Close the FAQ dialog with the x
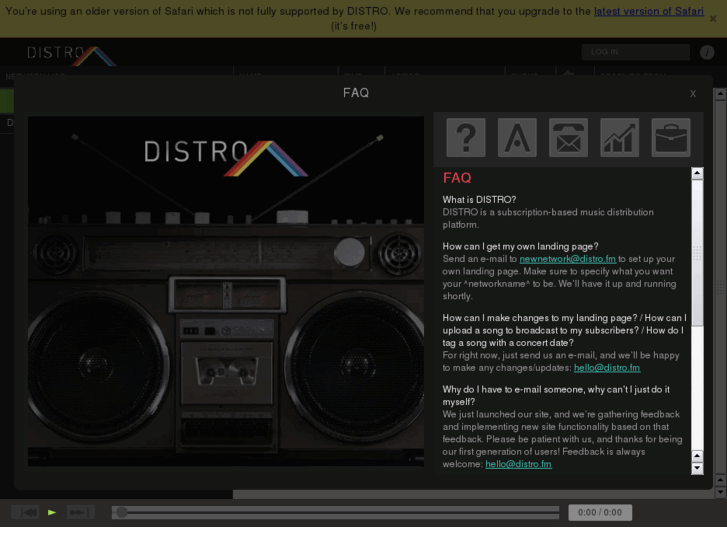The width and height of the screenshot is (727, 545). (693, 94)
